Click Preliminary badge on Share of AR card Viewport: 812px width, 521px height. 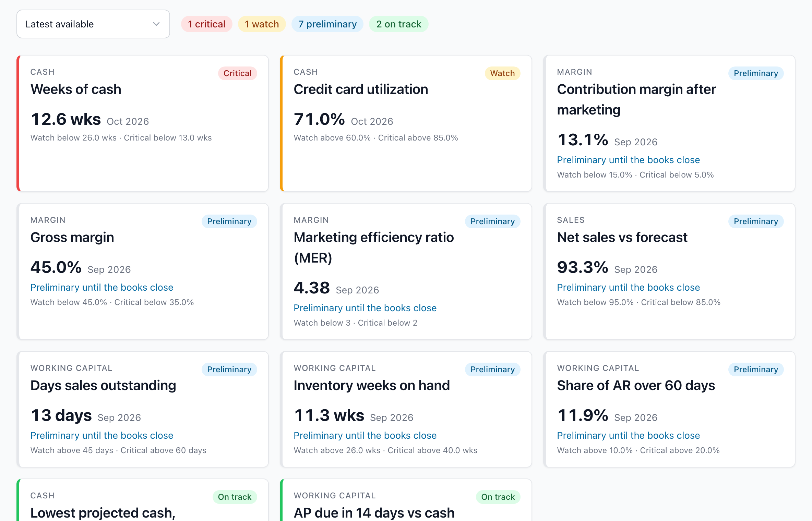click(x=756, y=369)
